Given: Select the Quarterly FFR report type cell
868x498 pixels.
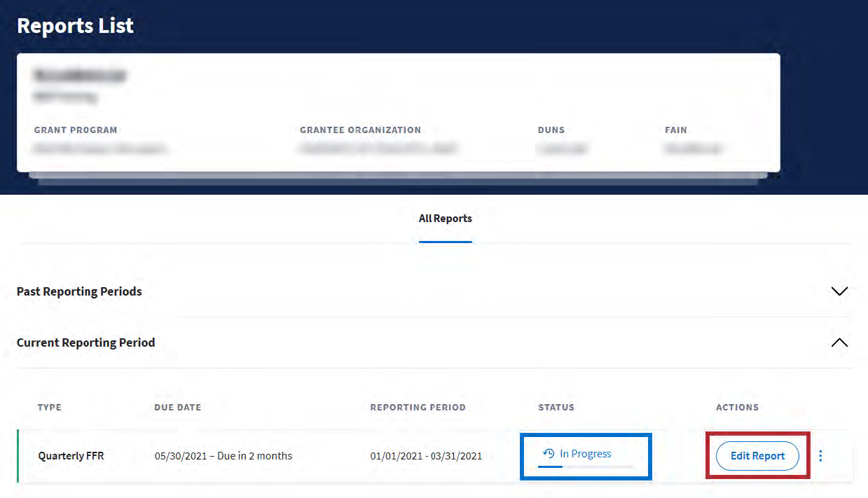Looking at the screenshot, I should coord(71,456).
